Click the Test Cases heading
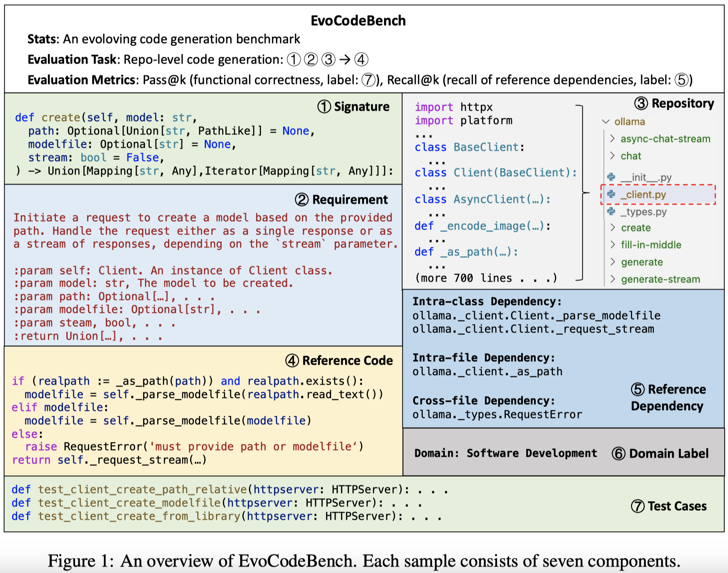The height and width of the screenshot is (573, 728). [x=669, y=506]
